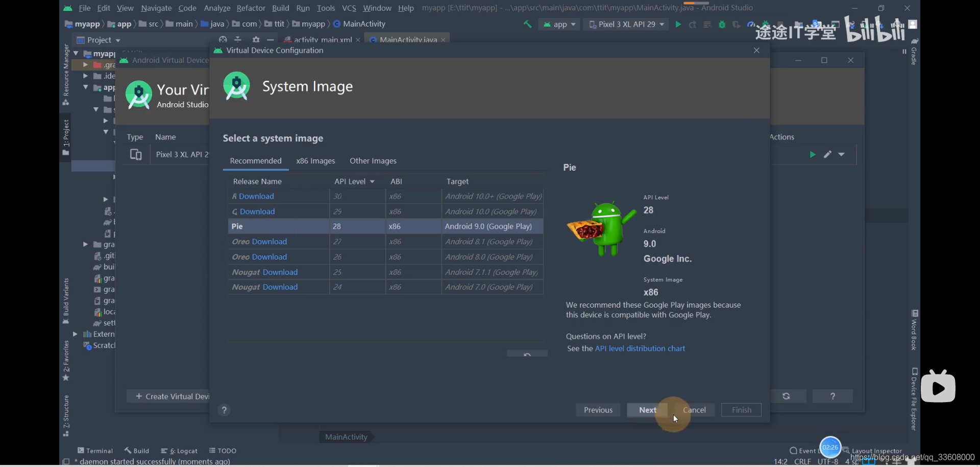Open API level distribution chart link
The height and width of the screenshot is (467, 980).
(640, 348)
